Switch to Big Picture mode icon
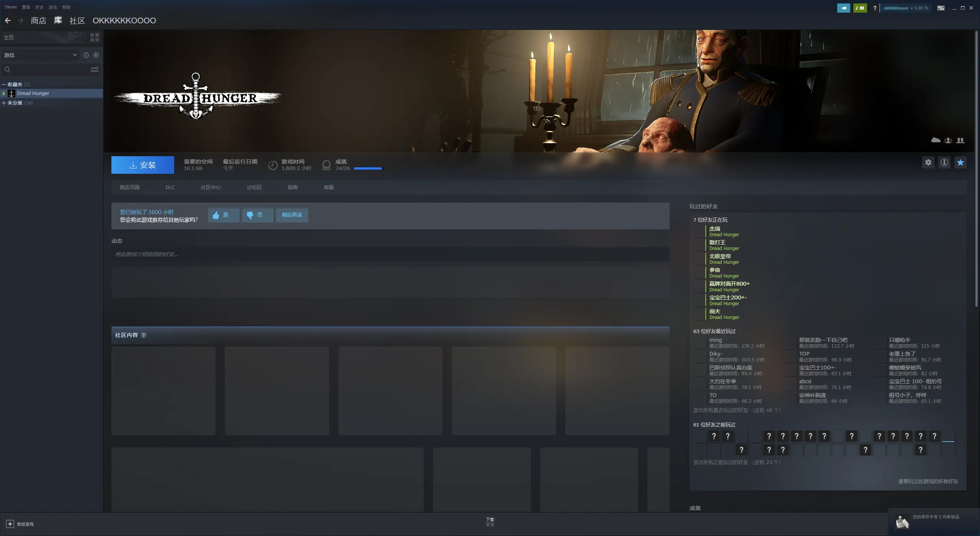 [x=941, y=8]
